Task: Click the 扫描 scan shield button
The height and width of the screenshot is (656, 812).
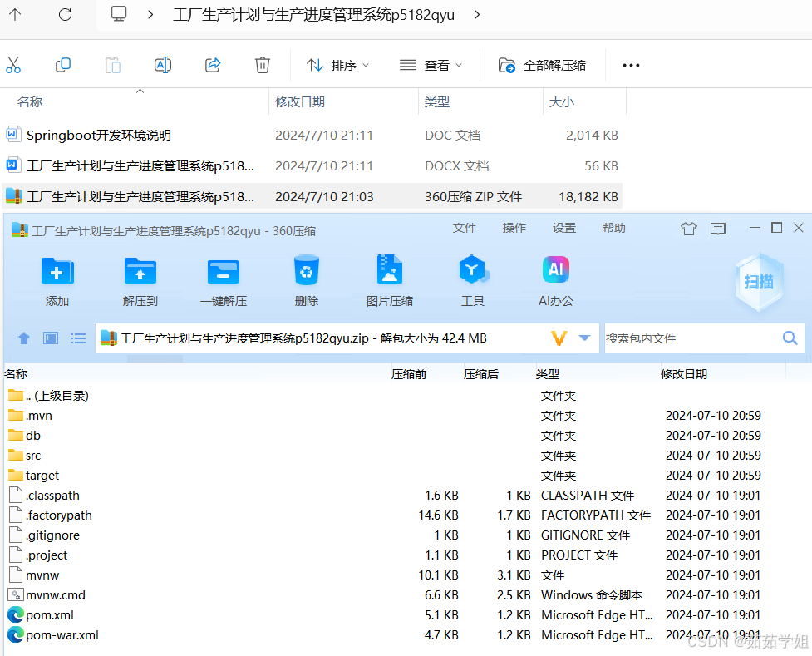Action: tap(759, 281)
